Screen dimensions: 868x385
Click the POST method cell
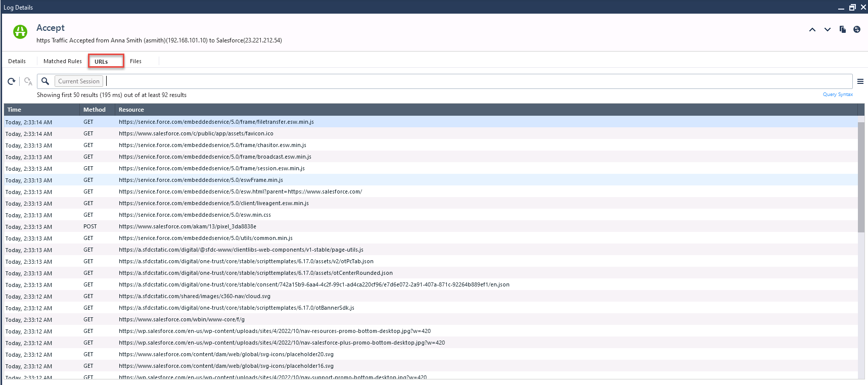(90, 226)
